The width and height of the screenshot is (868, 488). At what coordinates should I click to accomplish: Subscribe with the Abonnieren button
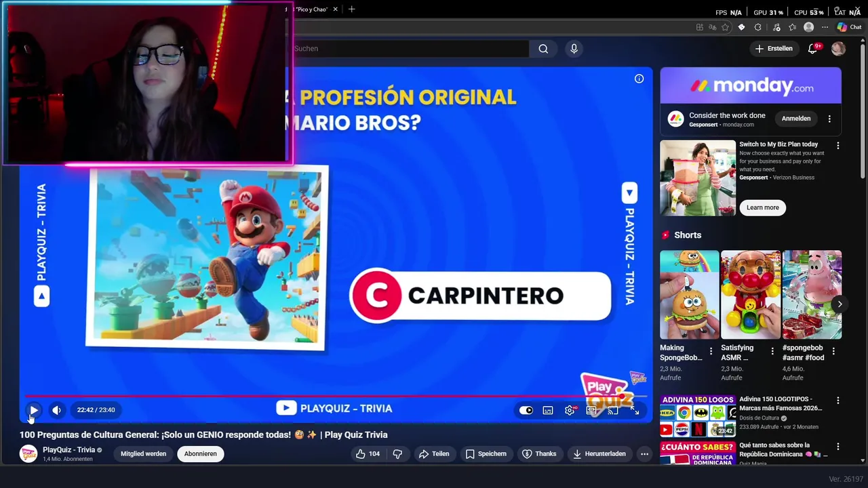201,454
